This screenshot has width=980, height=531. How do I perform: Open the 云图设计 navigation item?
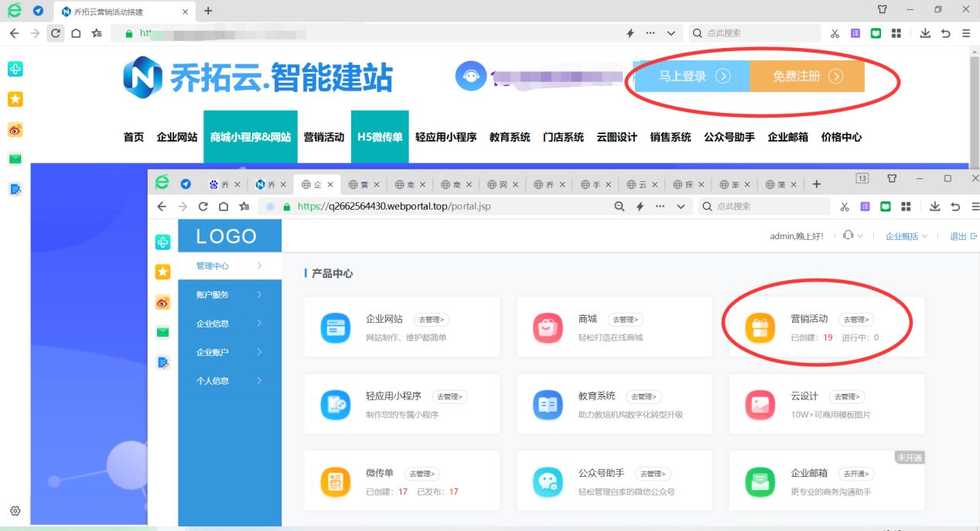pos(617,137)
